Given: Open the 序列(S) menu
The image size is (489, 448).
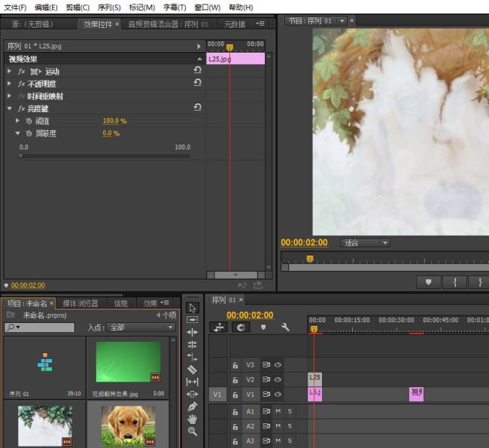Looking at the screenshot, I should click(x=109, y=8).
